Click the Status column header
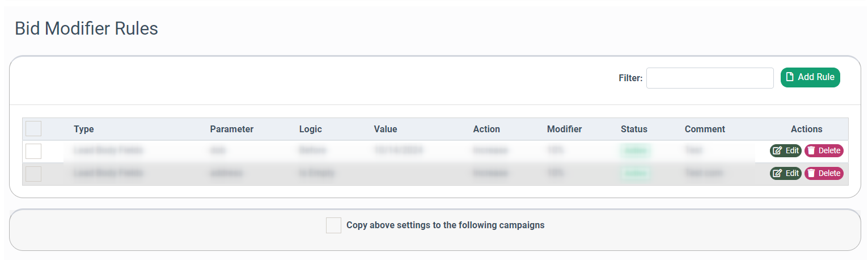 tap(634, 129)
